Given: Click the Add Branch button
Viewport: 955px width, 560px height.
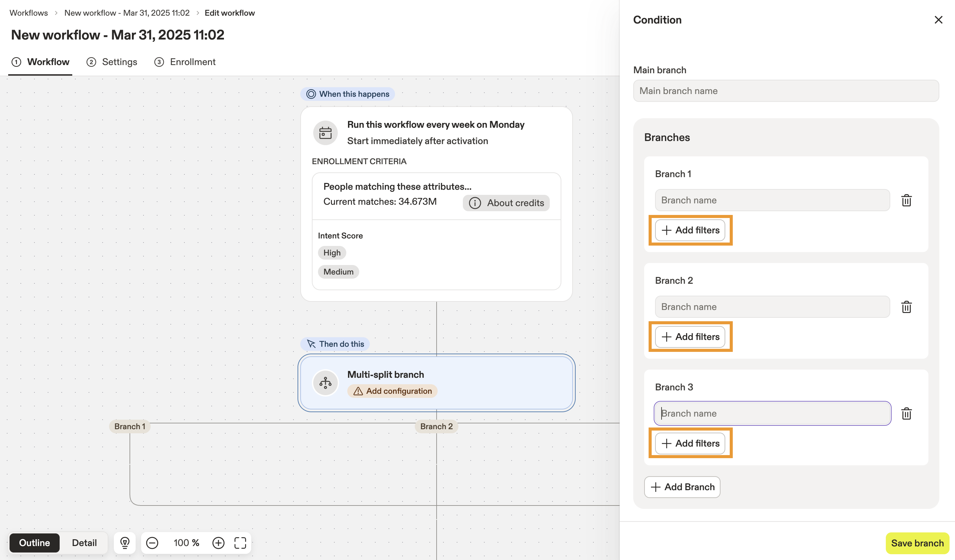Looking at the screenshot, I should [x=682, y=487].
